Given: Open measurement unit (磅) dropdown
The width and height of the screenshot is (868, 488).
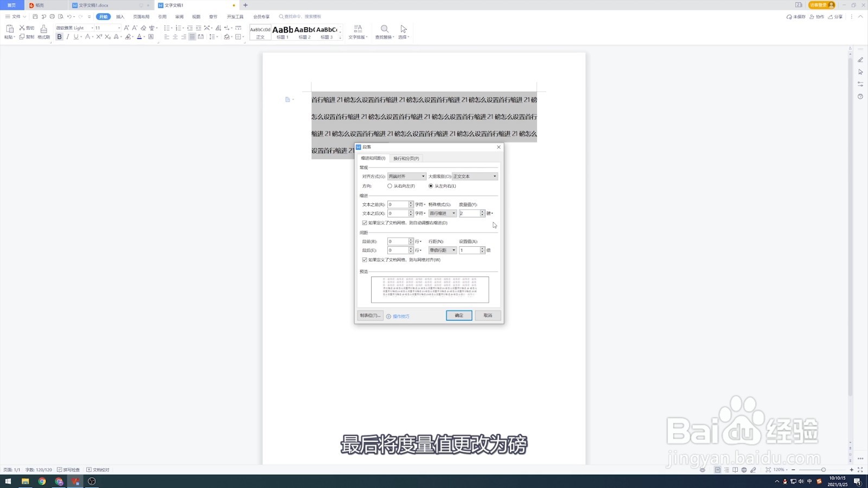Looking at the screenshot, I should pyautogui.click(x=490, y=214).
